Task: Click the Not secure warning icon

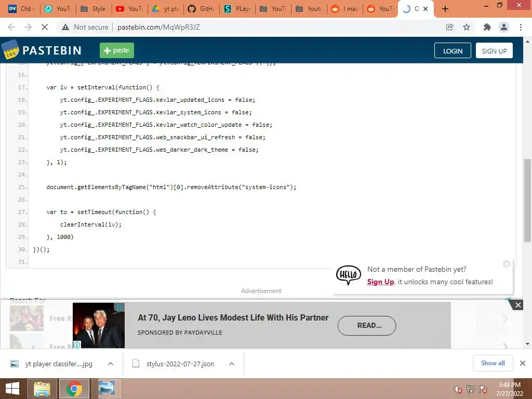Action: coord(65,27)
